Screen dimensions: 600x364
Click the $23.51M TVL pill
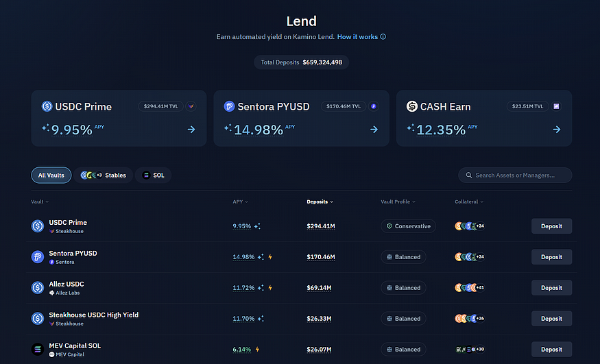coord(528,106)
